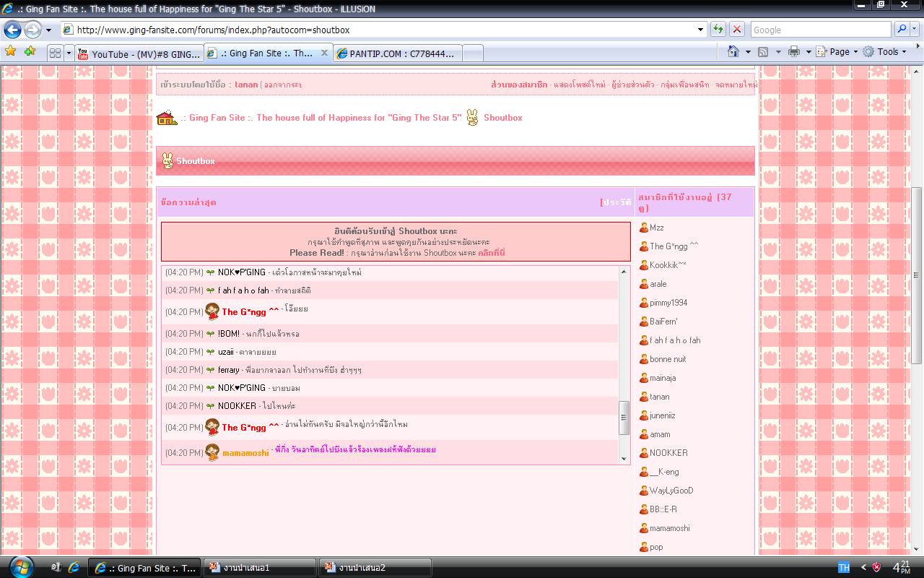Viewport: 924px width, 578px height.
Task: Open the Page menu
Action: [x=837, y=52]
